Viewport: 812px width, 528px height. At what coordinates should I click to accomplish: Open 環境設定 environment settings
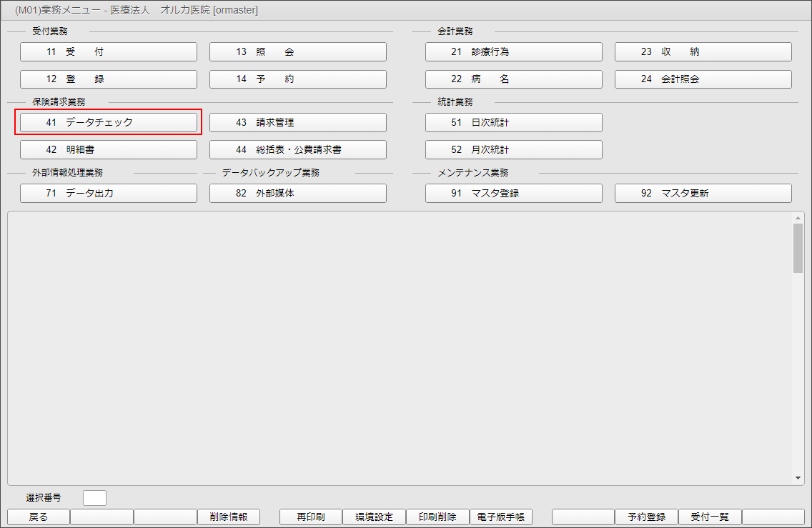point(374,517)
